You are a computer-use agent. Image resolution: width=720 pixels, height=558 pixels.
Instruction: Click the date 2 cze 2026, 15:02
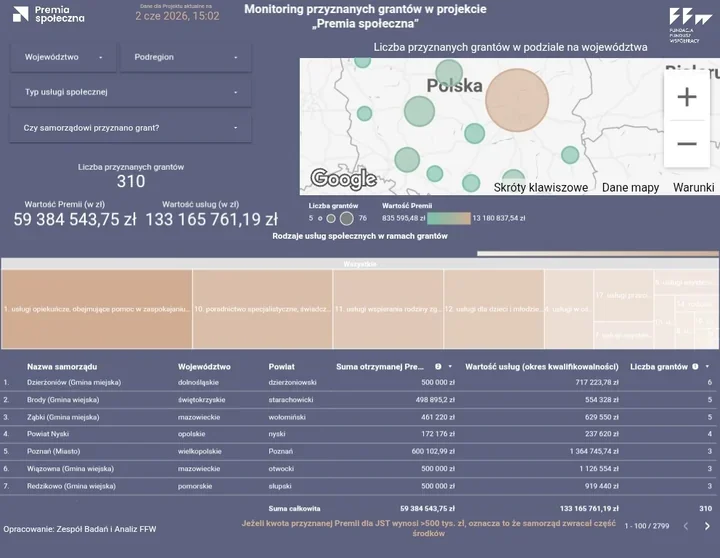[177, 16]
